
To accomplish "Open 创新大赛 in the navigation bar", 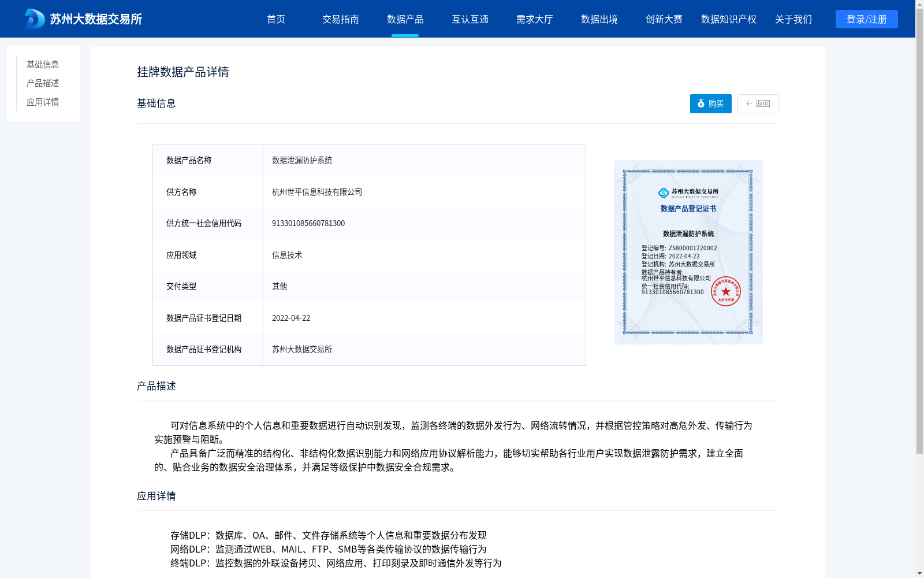I will click(664, 19).
